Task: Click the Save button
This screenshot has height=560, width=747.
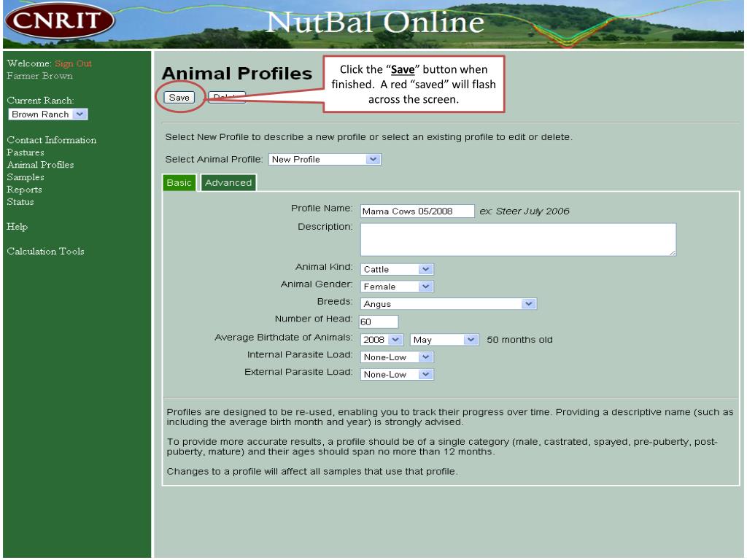Action: pos(179,97)
